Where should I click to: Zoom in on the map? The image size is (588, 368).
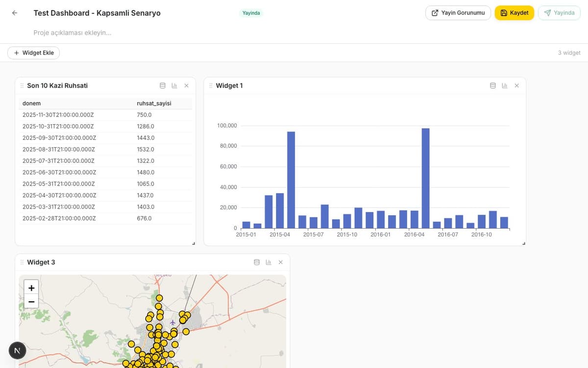31,288
